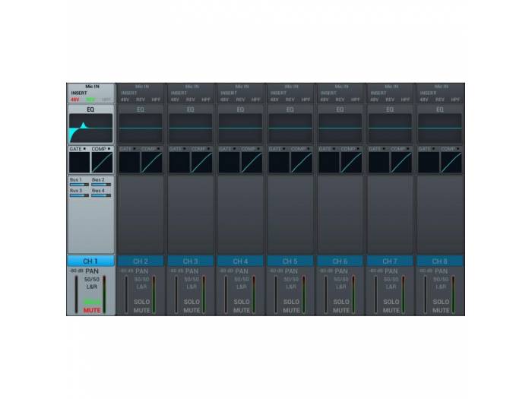The image size is (532, 399).
Task: Open the CH 1 EQ curve graph
Action: click(x=90, y=128)
